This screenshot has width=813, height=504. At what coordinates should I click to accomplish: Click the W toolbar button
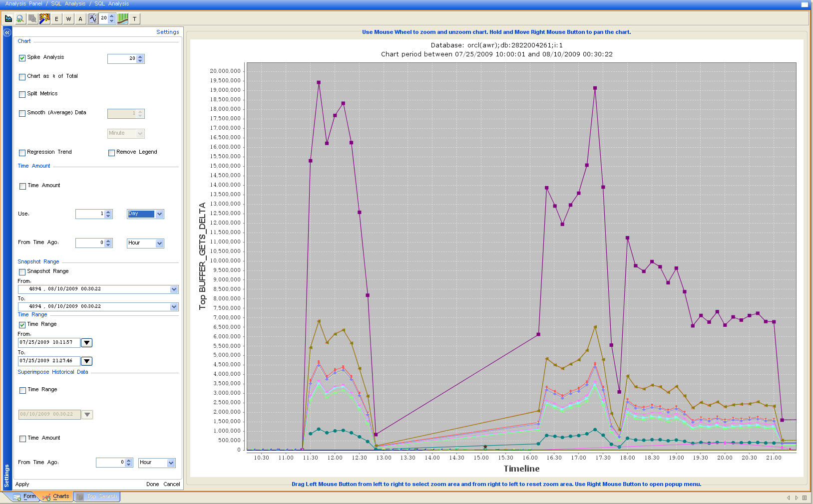click(68, 19)
